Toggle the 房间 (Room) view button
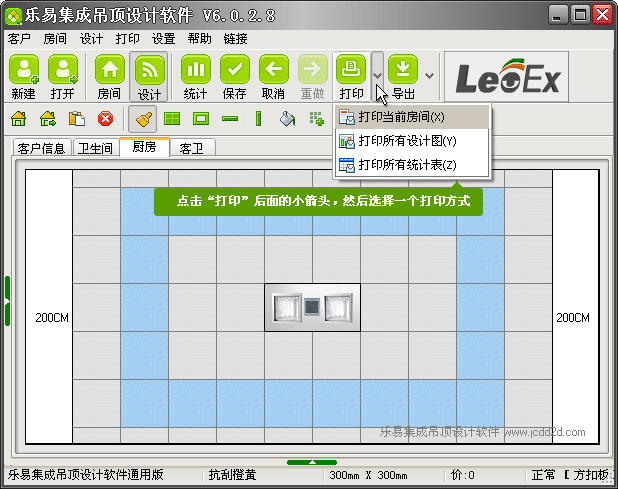Screen dimensions: 618x489 (109, 76)
